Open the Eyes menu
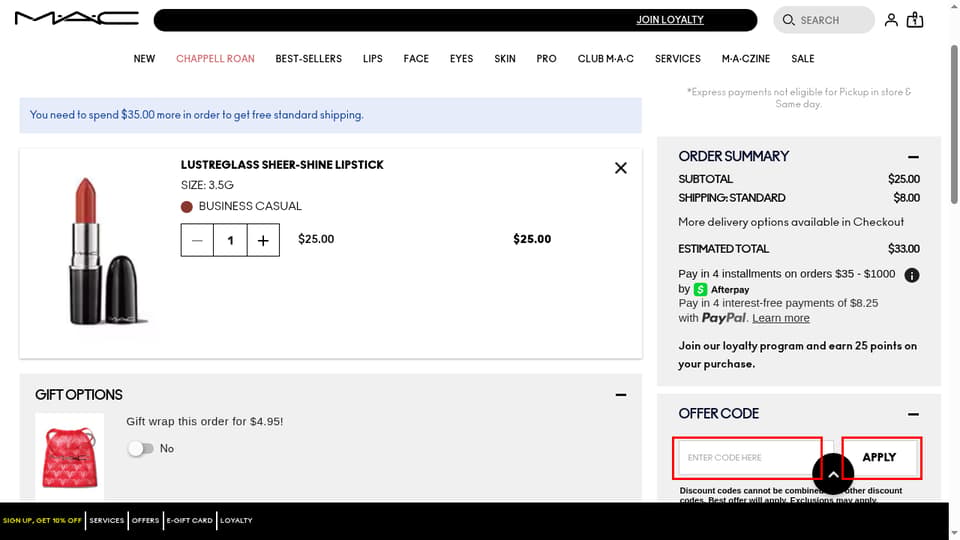 pyautogui.click(x=461, y=59)
